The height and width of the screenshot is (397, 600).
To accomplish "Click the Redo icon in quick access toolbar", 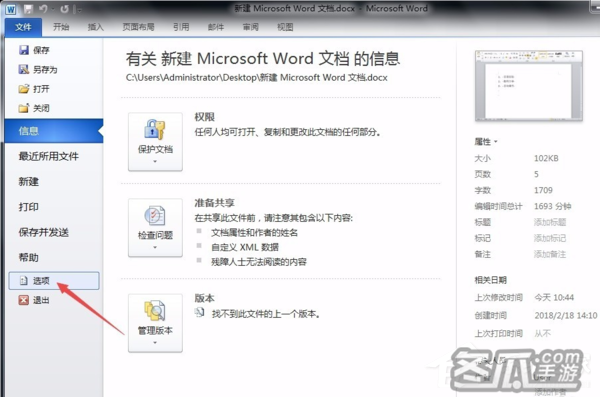I will click(x=64, y=9).
